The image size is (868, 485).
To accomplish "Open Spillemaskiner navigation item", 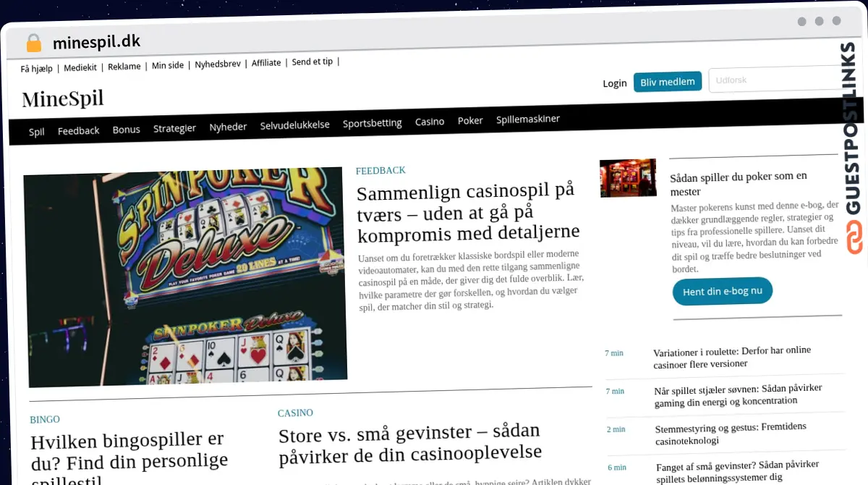I will coord(528,119).
